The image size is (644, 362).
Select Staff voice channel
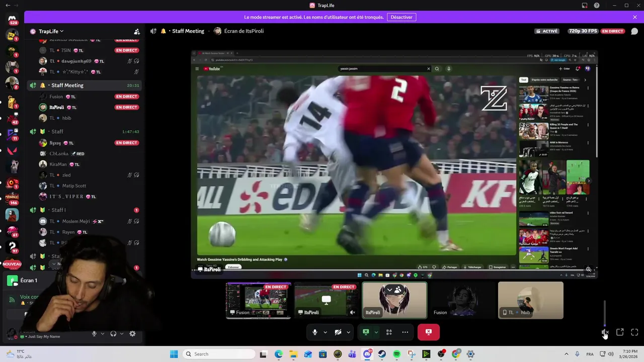click(x=84, y=132)
